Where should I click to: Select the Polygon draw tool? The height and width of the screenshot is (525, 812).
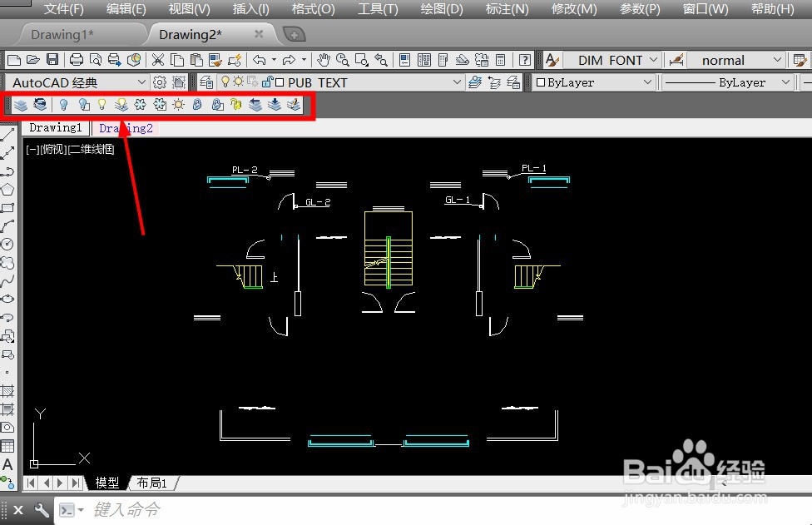pyautogui.click(x=7, y=190)
